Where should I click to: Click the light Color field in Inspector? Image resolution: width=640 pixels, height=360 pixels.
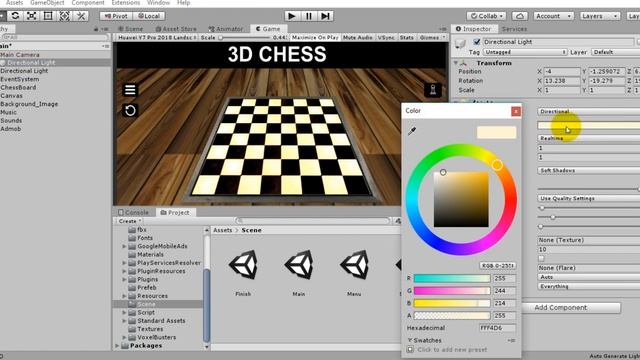589,125
